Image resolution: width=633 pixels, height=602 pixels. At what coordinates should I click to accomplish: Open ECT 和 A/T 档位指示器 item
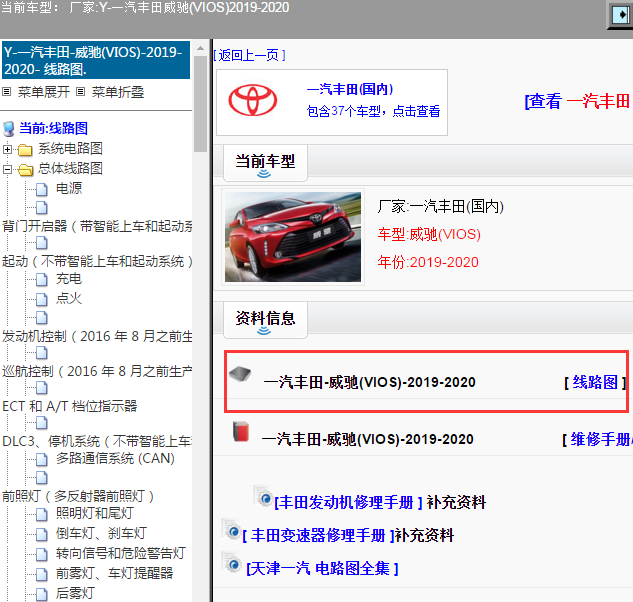coord(69,406)
